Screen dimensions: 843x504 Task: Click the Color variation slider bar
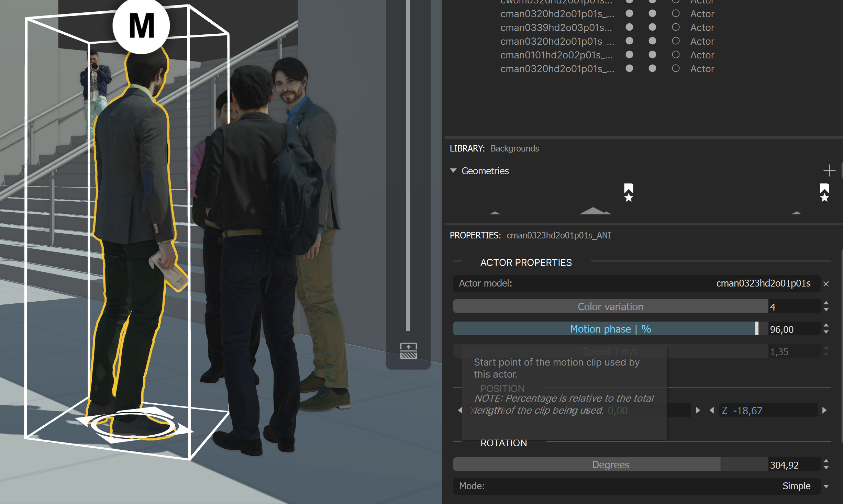611,306
